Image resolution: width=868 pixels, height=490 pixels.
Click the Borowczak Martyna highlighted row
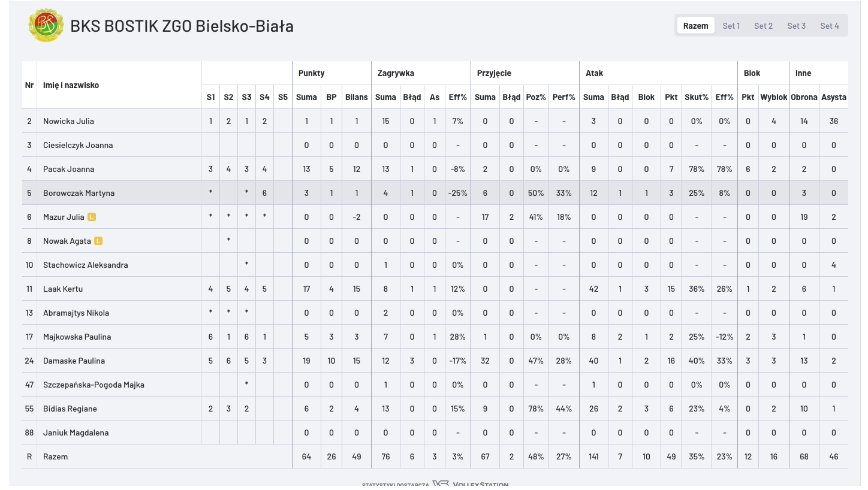pos(79,193)
